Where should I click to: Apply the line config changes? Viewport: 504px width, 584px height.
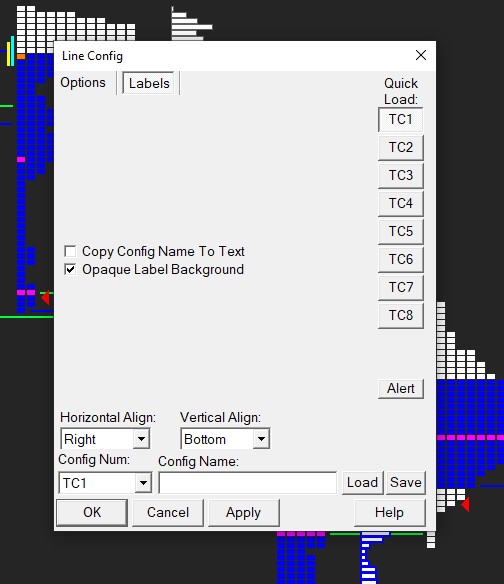pos(243,512)
